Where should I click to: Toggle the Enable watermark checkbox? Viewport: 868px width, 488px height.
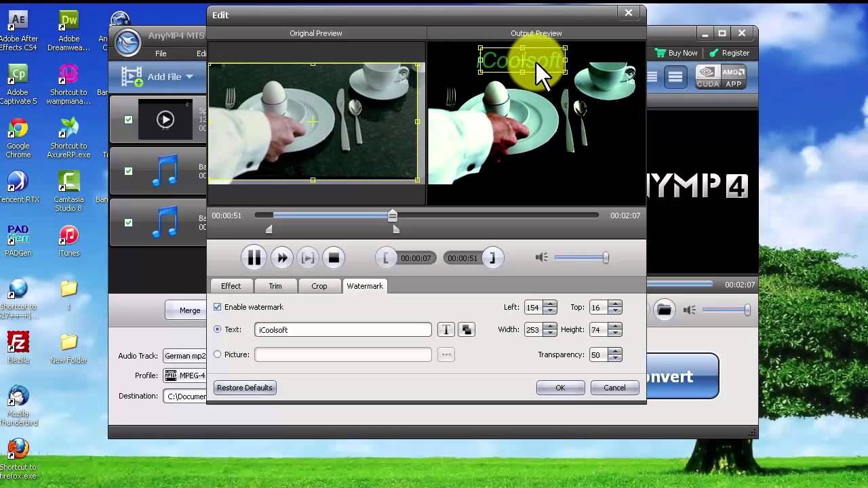(218, 307)
